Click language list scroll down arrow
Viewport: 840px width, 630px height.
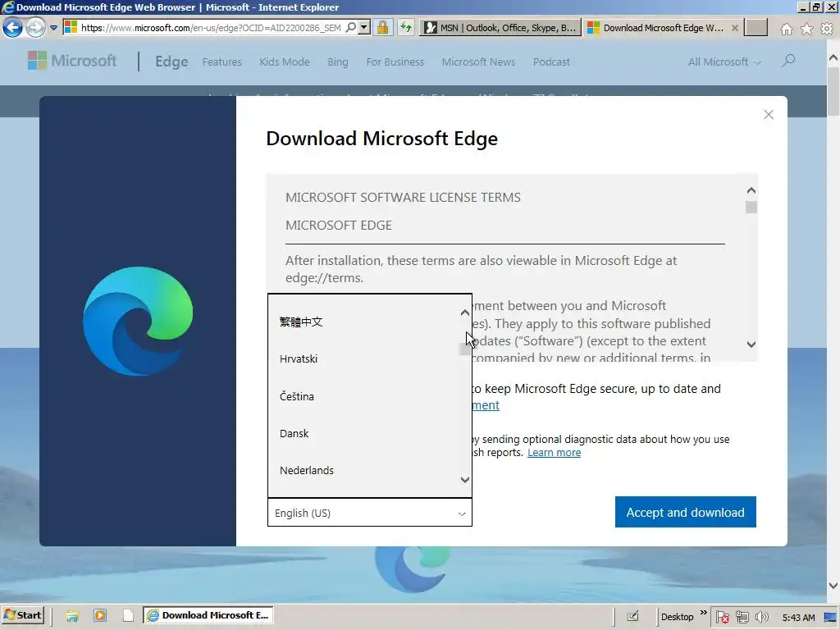[x=465, y=479]
